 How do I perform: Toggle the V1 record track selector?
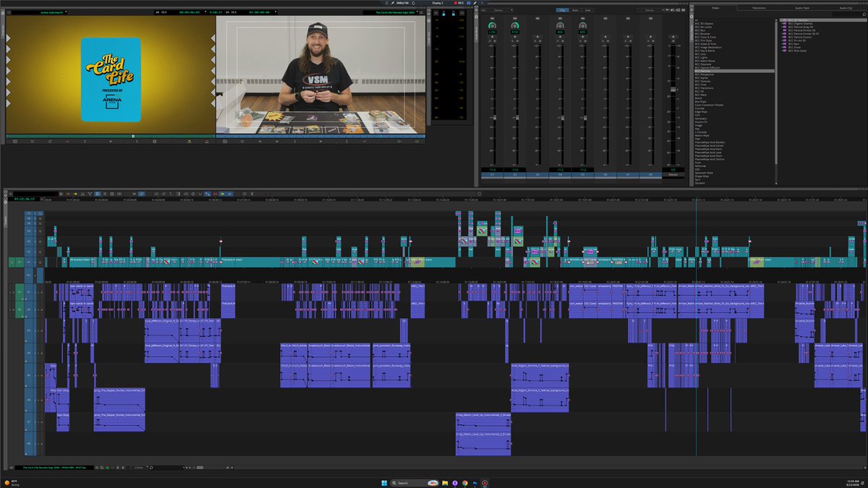[28, 262]
